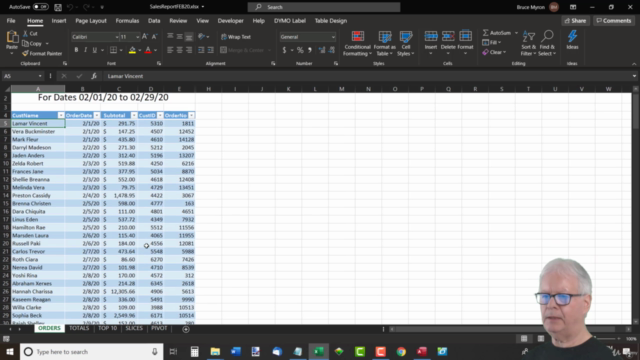Center text horizontally
The width and height of the screenshot is (640, 360).
(180, 50)
